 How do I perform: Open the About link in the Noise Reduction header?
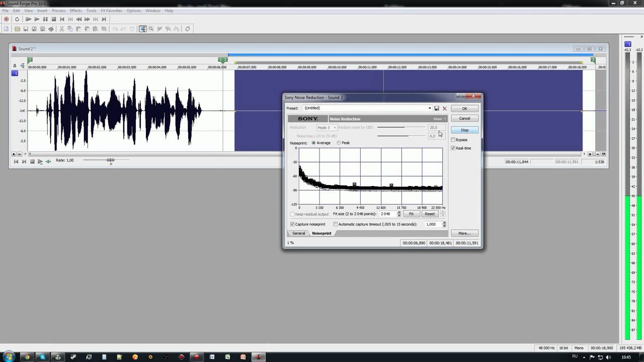(438, 119)
